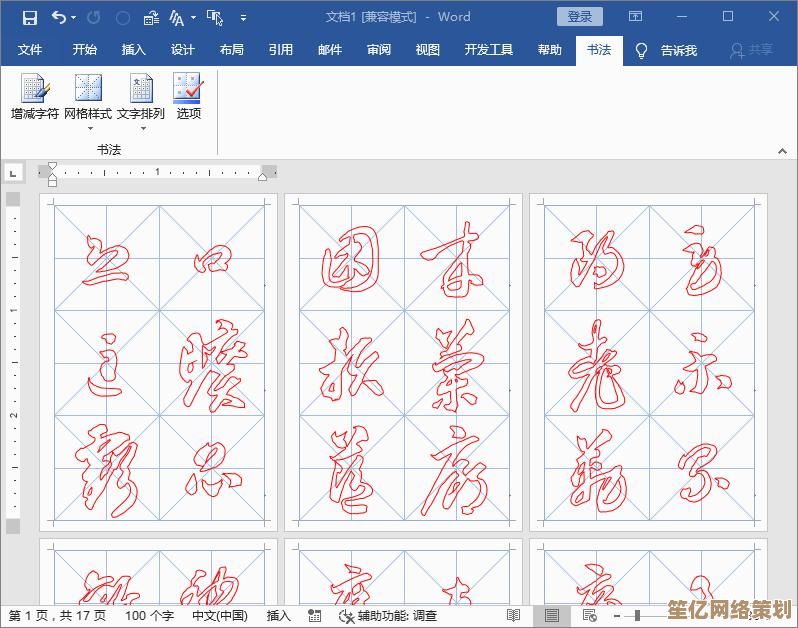Open the 增减字符 character tool
Image resolution: width=798 pixels, height=628 pixels.
tap(35, 98)
